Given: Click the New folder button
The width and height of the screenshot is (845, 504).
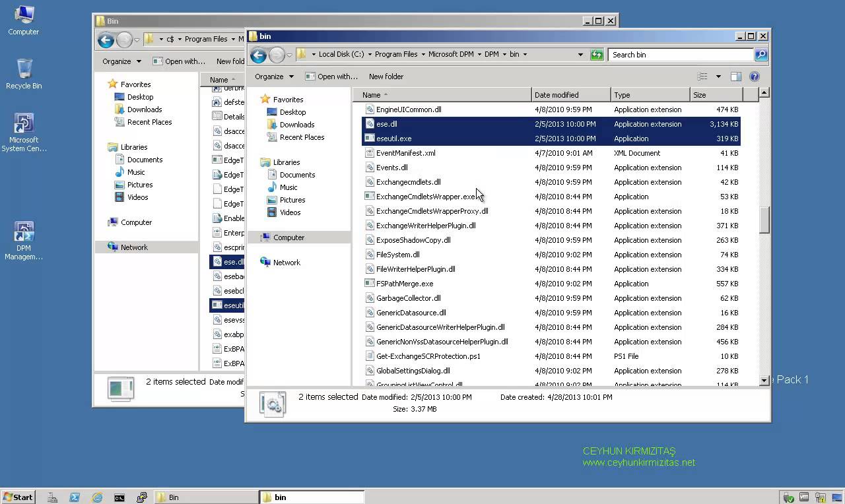Looking at the screenshot, I should coord(386,77).
